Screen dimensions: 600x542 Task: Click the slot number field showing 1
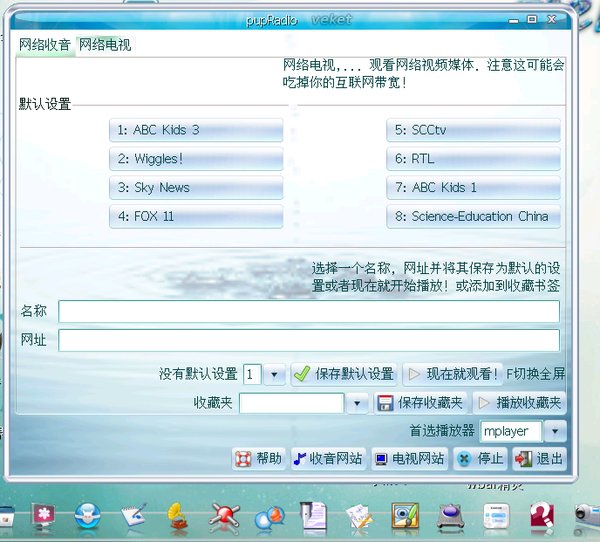click(252, 374)
